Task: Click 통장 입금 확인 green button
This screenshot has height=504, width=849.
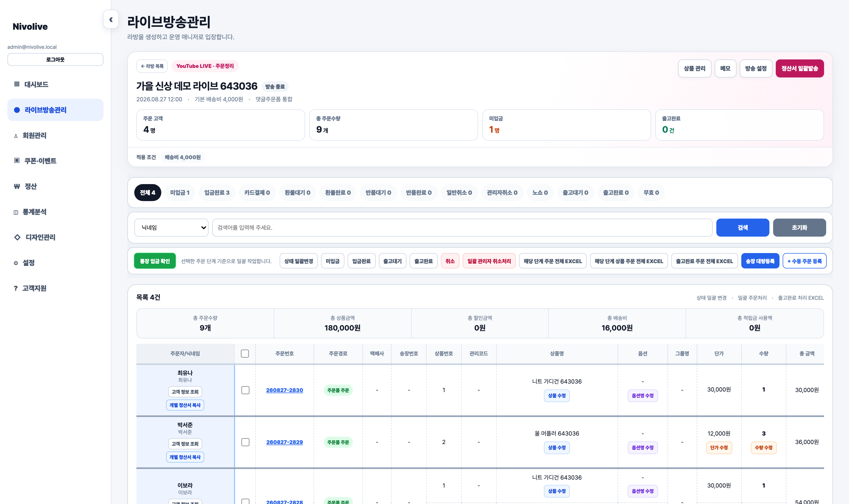Action: [x=155, y=261]
